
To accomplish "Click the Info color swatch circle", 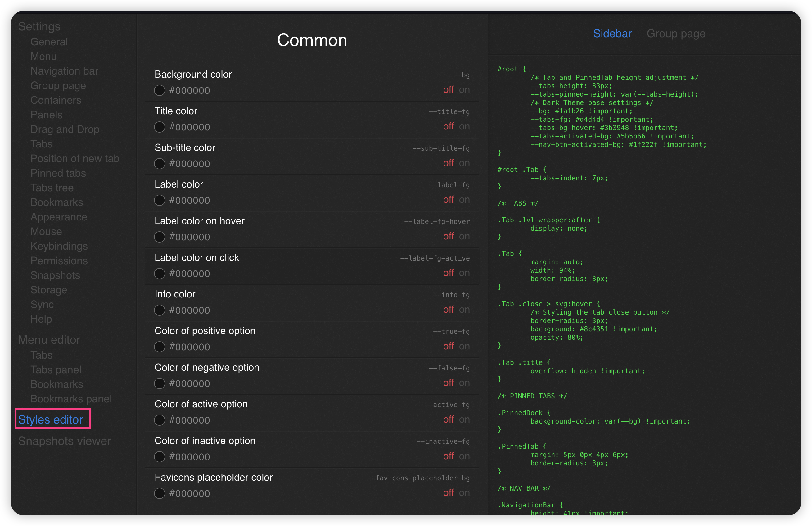I will pyautogui.click(x=159, y=310).
